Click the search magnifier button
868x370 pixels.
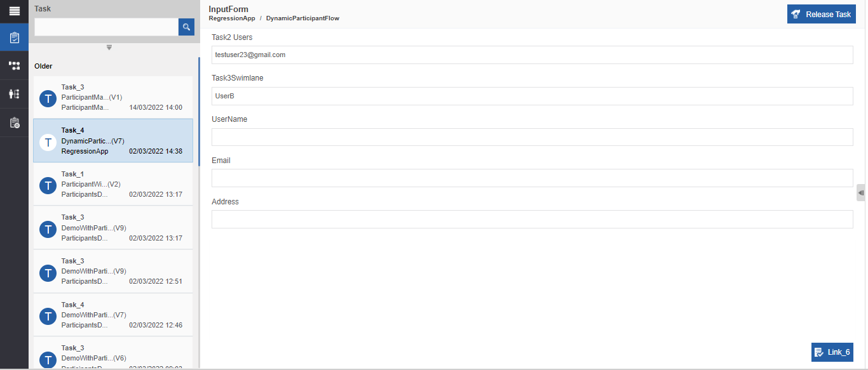click(x=186, y=27)
